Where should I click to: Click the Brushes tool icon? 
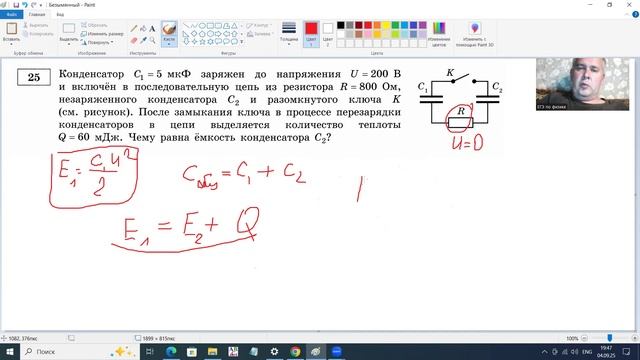click(169, 29)
